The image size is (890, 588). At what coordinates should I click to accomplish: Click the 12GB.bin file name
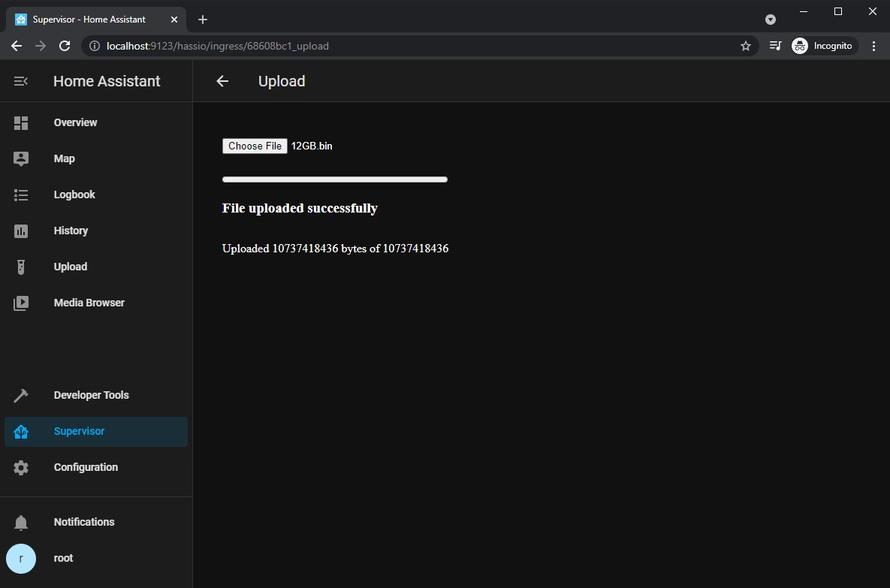click(x=312, y=146)
